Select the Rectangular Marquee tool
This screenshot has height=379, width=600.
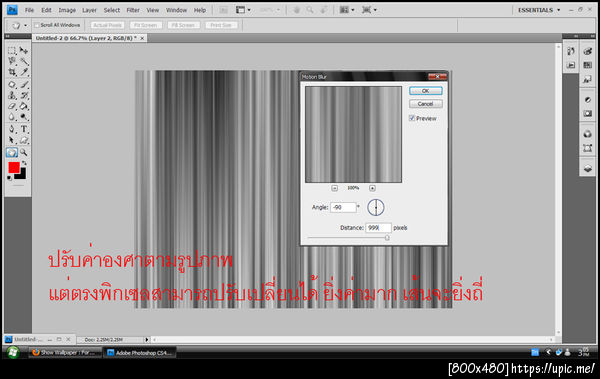pos(12,50)
